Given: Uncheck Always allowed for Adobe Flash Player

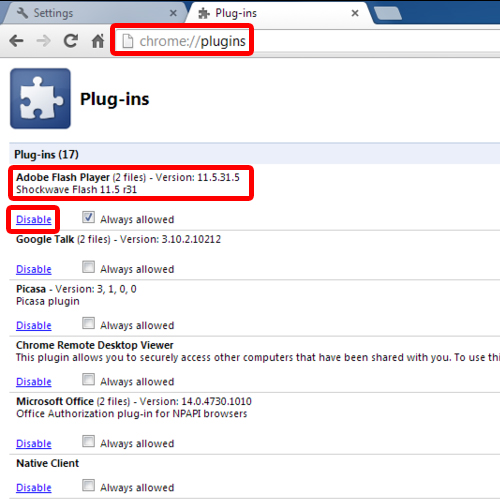Looking at the screenshot, I should tap(88, 217).
